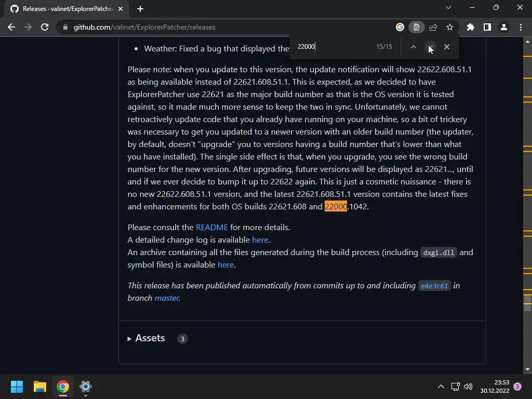Open the build archive here link
The height and width of the screenshot is (399, 532).
click(225, 264)
